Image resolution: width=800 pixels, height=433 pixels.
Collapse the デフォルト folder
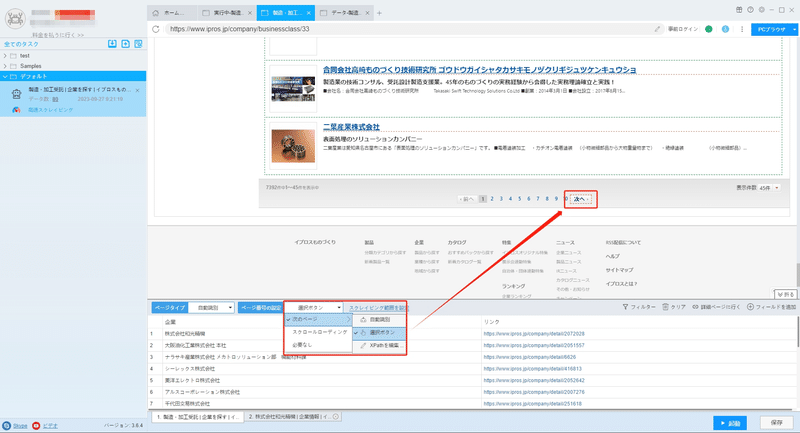5,77
